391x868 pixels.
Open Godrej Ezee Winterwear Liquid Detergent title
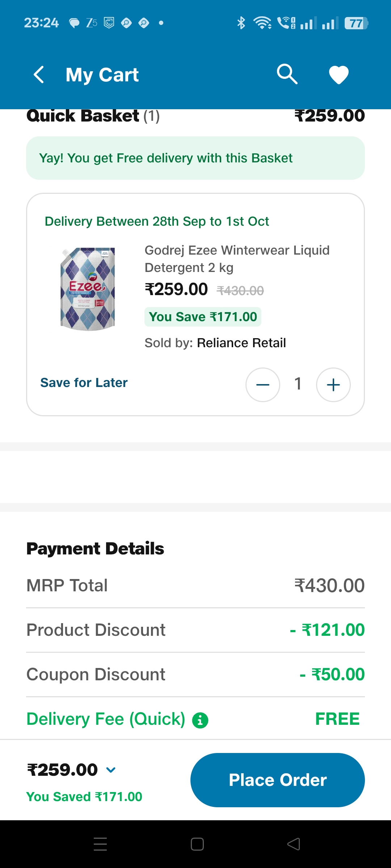pyautogui.click(x=237, y=259)
